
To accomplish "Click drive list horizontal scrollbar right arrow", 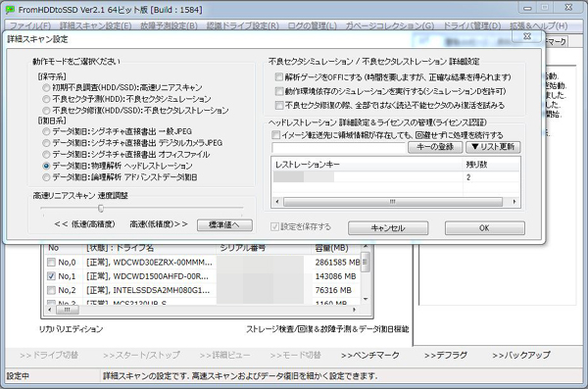I will pyautogui.click(x=354, y=310).
